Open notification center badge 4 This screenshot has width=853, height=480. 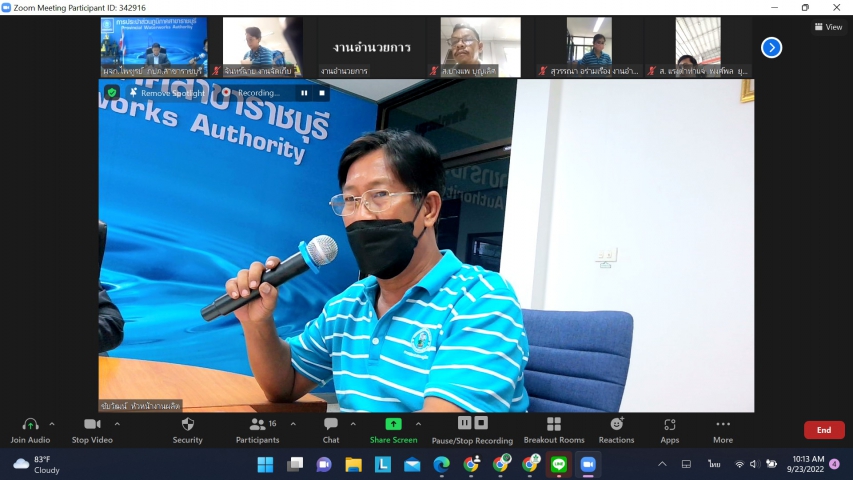[x=835, y=464]
